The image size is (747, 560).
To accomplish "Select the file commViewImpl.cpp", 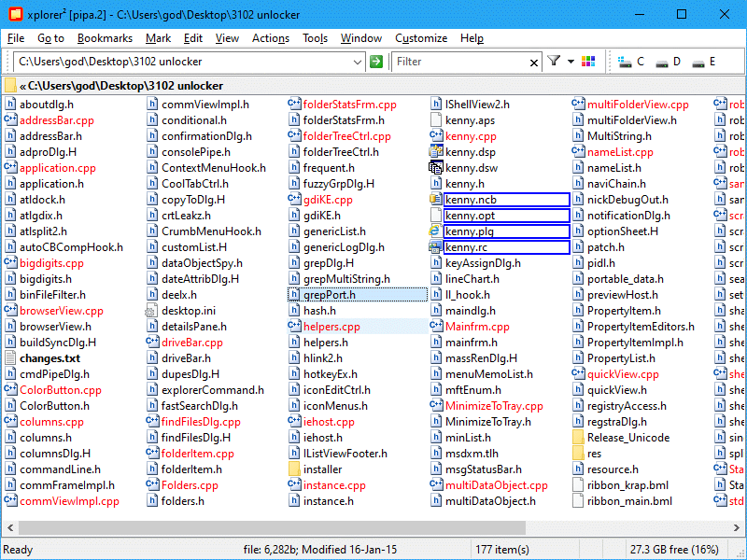I will (x=69, y=501).
